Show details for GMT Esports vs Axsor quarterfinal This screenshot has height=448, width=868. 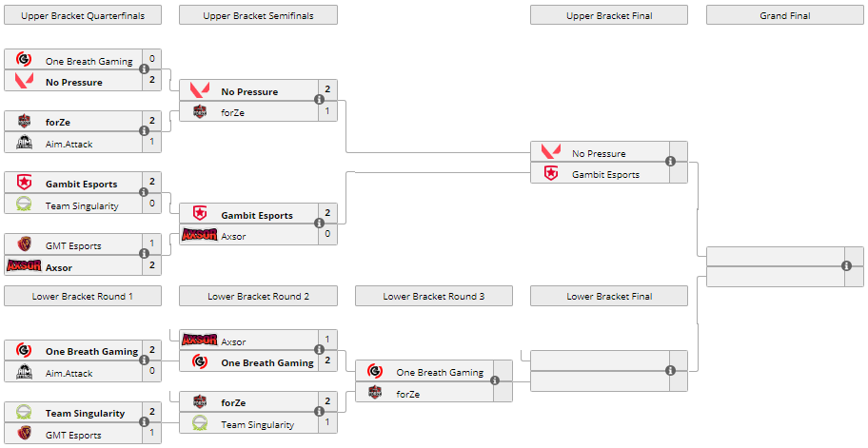click(x=144, y=254)
